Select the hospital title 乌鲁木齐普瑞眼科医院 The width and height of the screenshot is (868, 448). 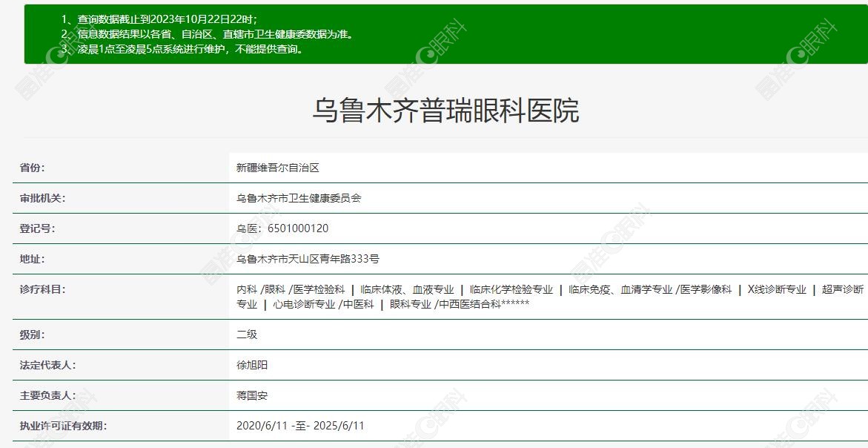click(x=445, y=111)
